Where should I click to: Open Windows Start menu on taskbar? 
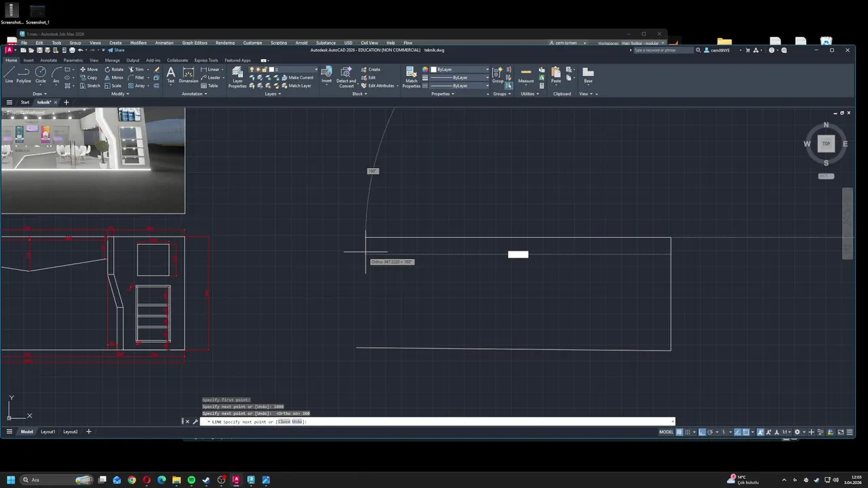11,480
